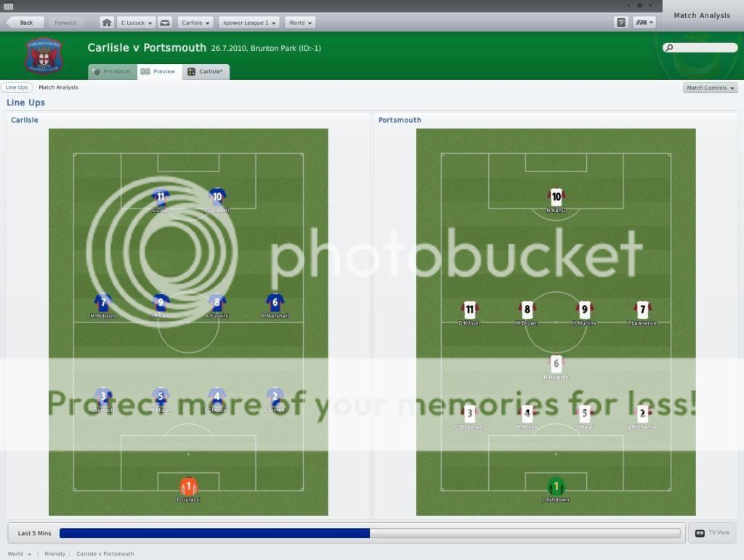Select Carlisle number 2 Simek shirt
The height and width of the screenshot is (560, 744).
[275, 396]
